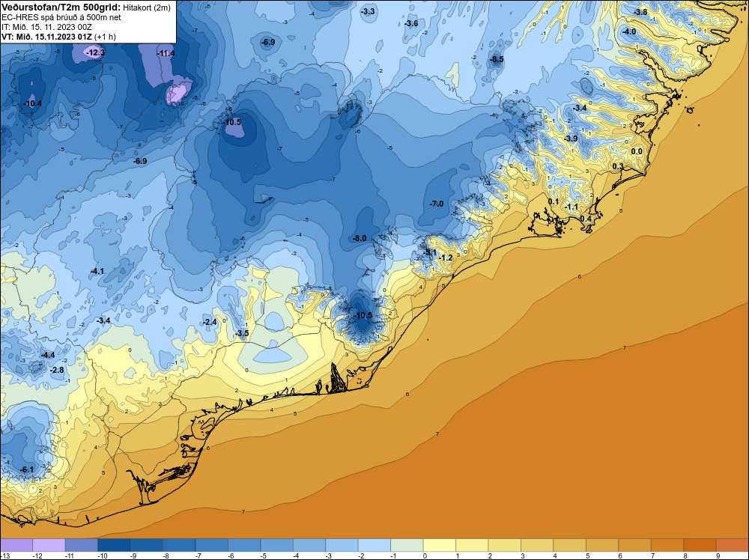Select legend swatch between -2 and -1
Image resolution: width=749 pixels, height=560 pixels.
(374, 545)
